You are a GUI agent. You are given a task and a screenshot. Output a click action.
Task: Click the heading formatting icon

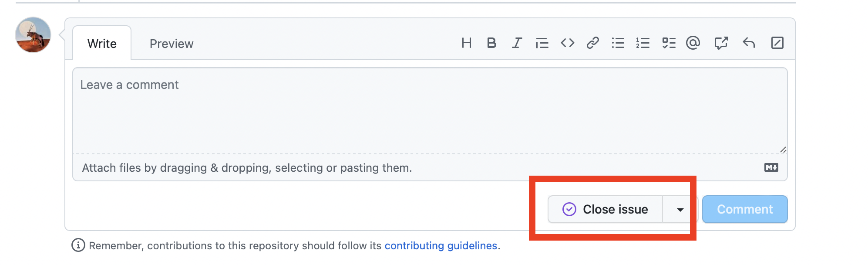(x=466, y=43)
